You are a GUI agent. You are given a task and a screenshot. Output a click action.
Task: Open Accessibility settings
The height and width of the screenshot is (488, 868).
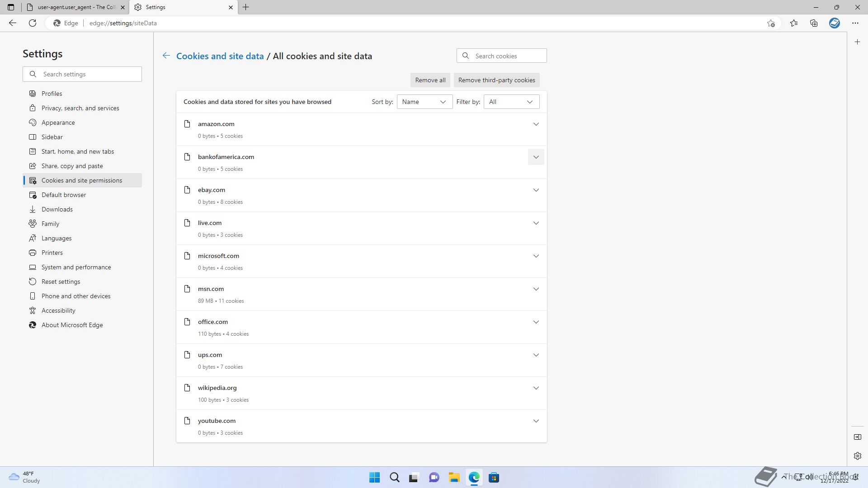tap(82, 310)
